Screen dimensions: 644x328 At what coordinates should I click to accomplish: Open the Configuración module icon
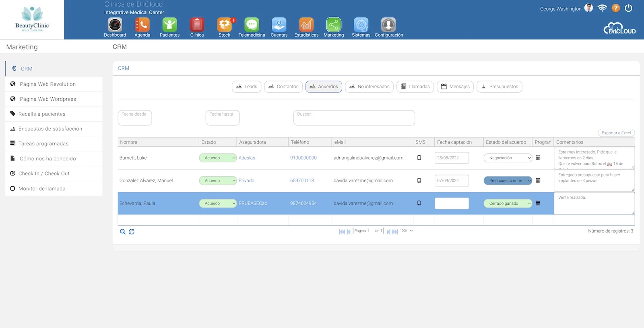[388, 25]
